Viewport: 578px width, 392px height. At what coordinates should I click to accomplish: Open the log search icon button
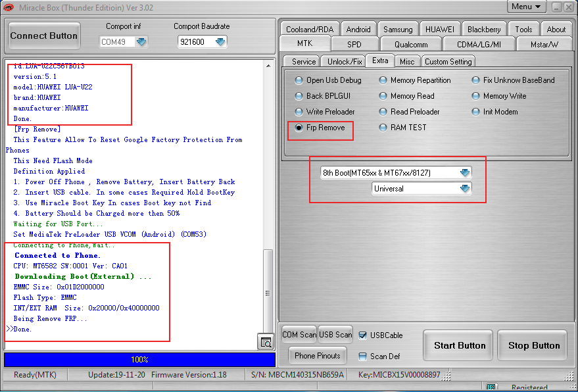click(266, 342)
